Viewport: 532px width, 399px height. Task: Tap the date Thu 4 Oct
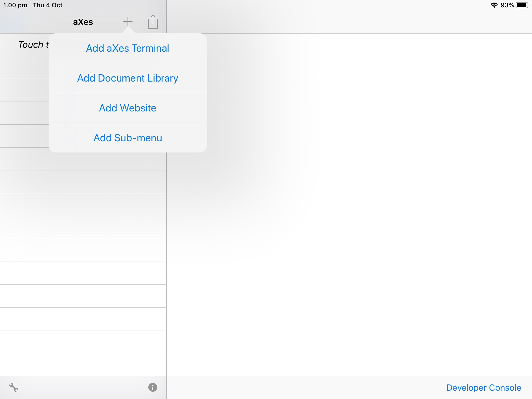pyautogui.click(x=47, y=5)
